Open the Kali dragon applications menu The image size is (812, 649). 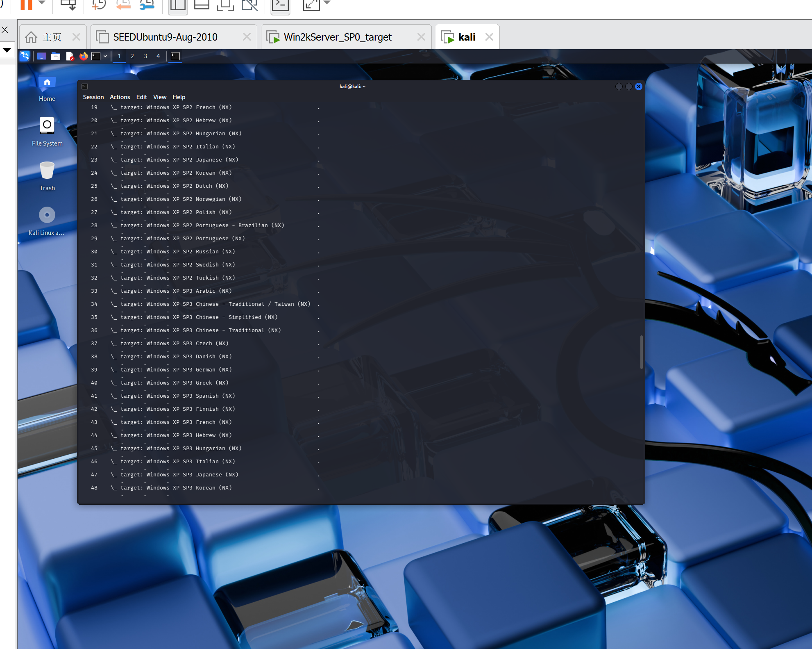[25, 56]
